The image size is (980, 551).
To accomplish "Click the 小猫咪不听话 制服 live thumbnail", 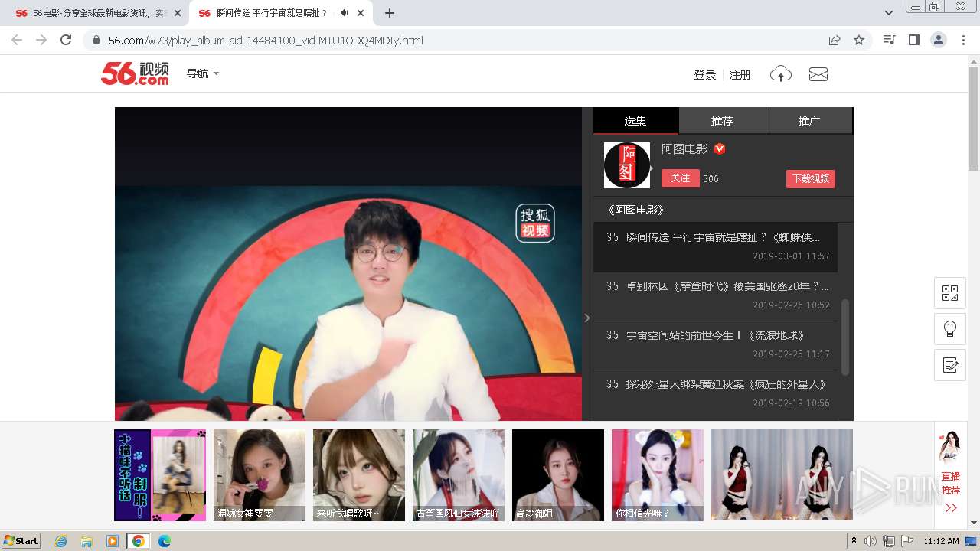I will (160, 475).
